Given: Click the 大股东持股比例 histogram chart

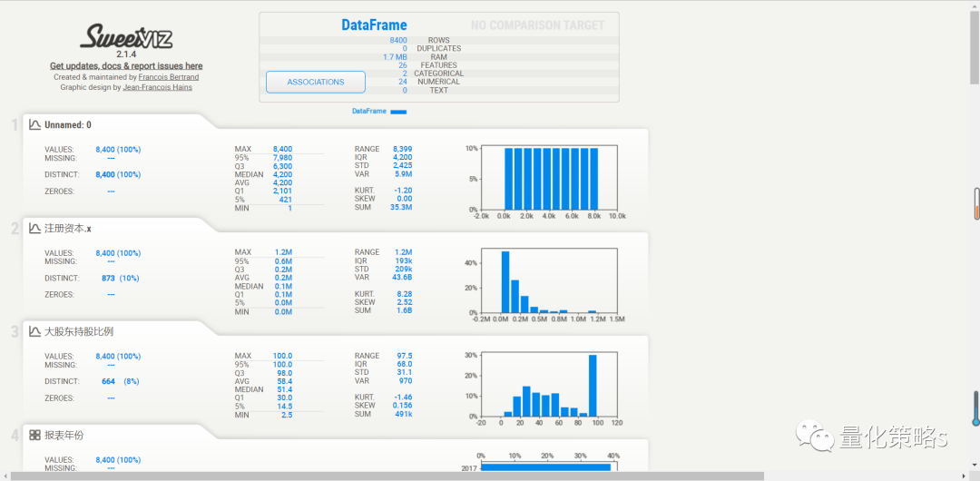Looking at the screenshot, I should [x=549, y=384].
